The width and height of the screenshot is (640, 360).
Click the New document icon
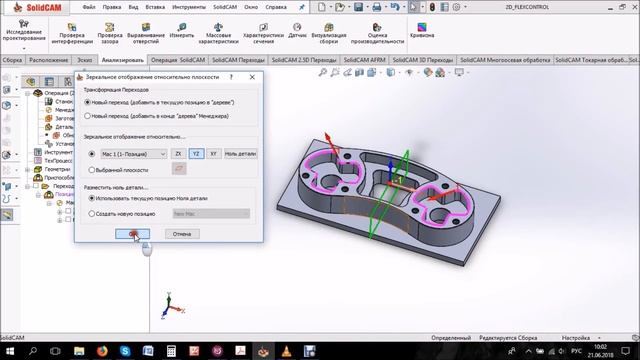point(322,7)
